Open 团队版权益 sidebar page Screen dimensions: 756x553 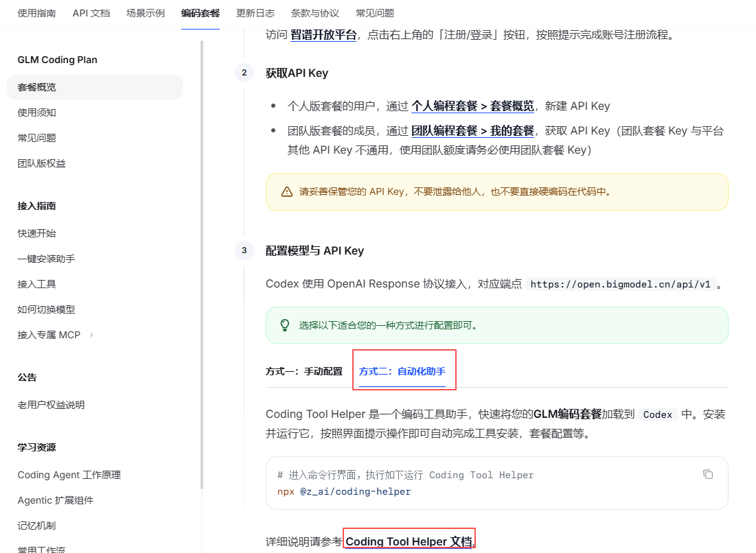41,163
